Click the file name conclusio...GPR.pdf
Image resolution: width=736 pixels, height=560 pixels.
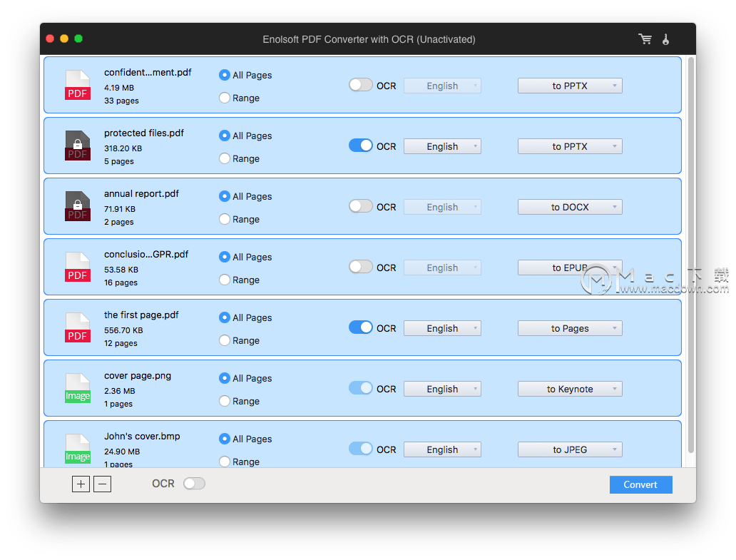coord(146,254)
